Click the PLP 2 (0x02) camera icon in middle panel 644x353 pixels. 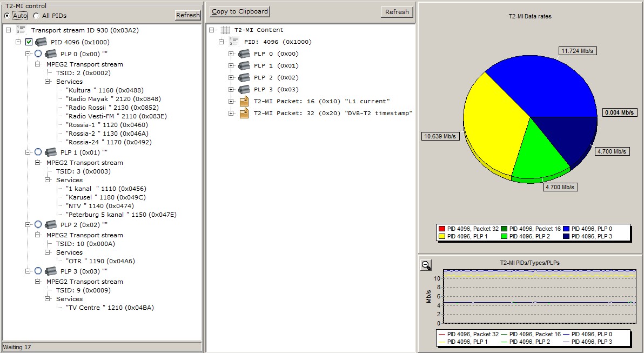[244, 78]
